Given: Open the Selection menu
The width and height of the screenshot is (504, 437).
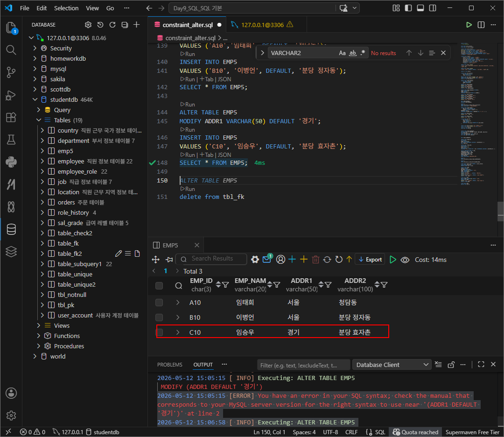Looking at the screenshot, I should pos(66,8).
